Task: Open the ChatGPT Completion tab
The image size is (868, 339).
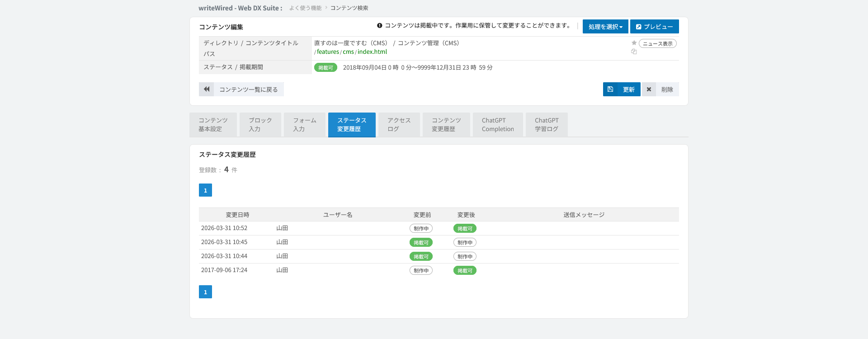Action: point(498,124)
